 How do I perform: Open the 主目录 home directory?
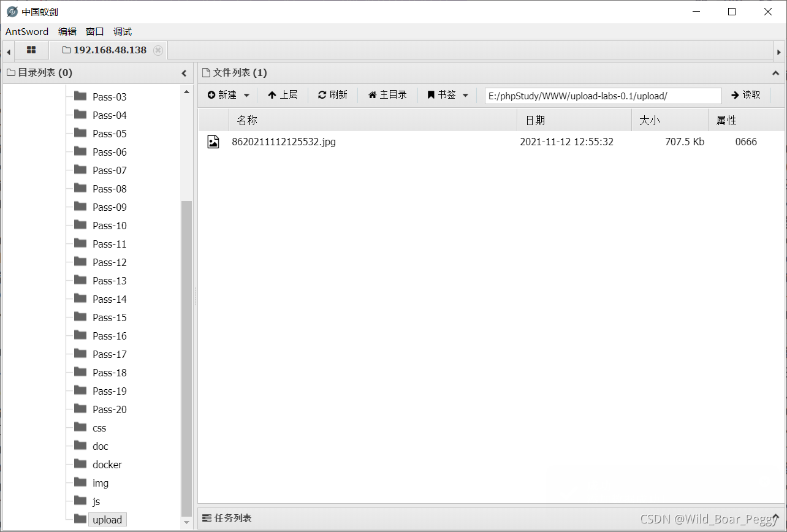387,94
